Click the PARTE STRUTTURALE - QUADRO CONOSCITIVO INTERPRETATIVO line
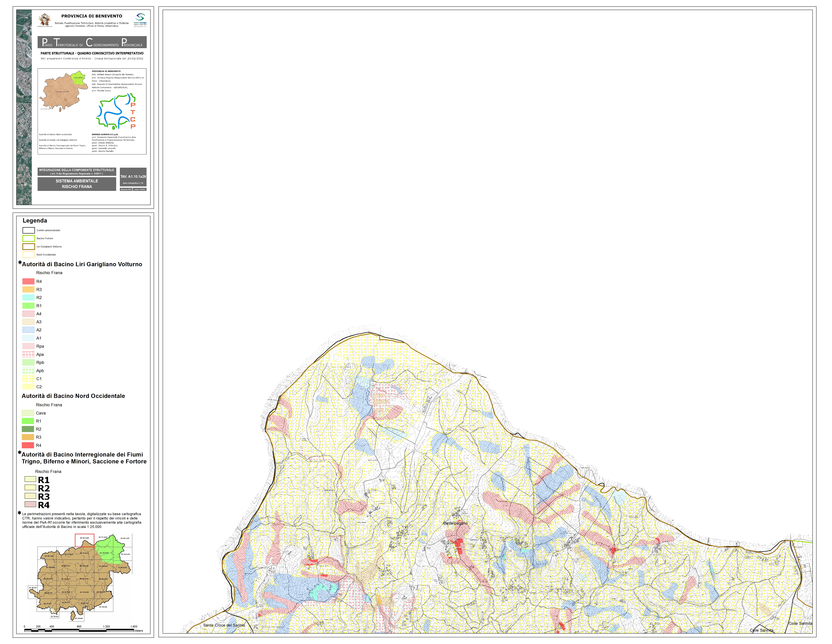 pos(92,53)
